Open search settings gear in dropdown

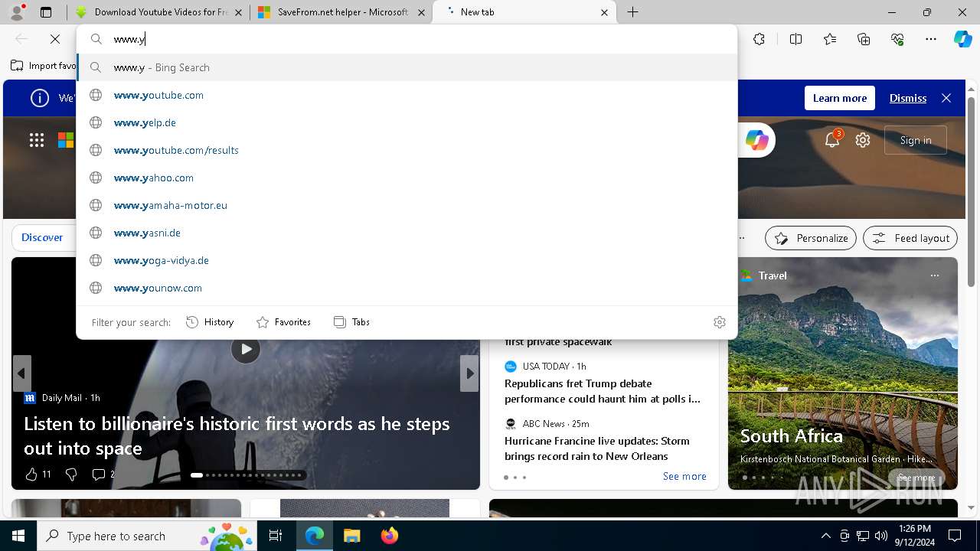719,322
